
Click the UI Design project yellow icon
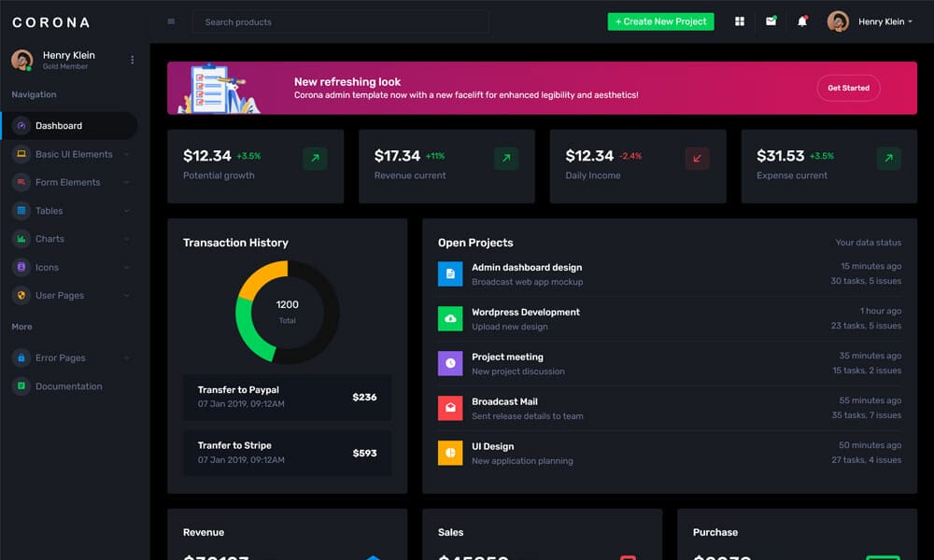(452, 453)
